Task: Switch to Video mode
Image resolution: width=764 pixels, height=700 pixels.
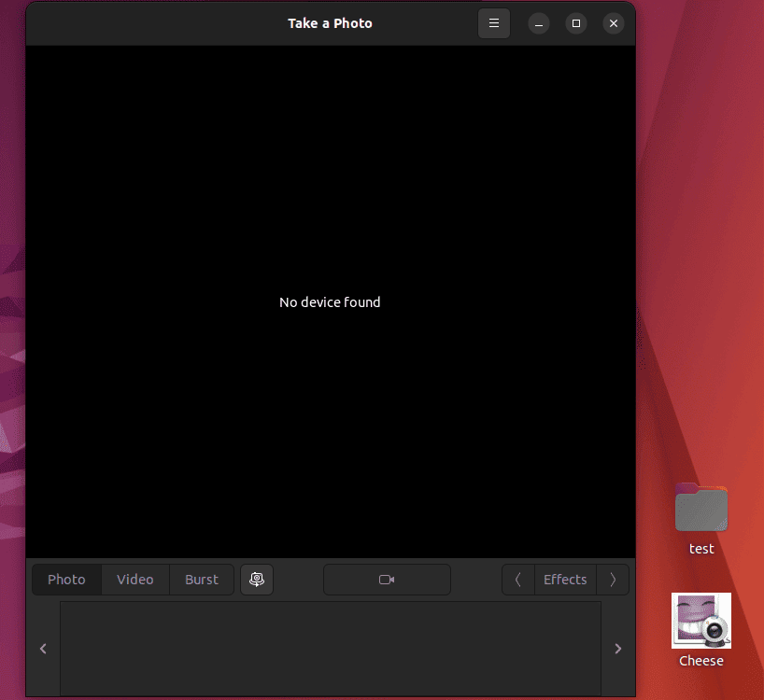Action: (134, 579)
